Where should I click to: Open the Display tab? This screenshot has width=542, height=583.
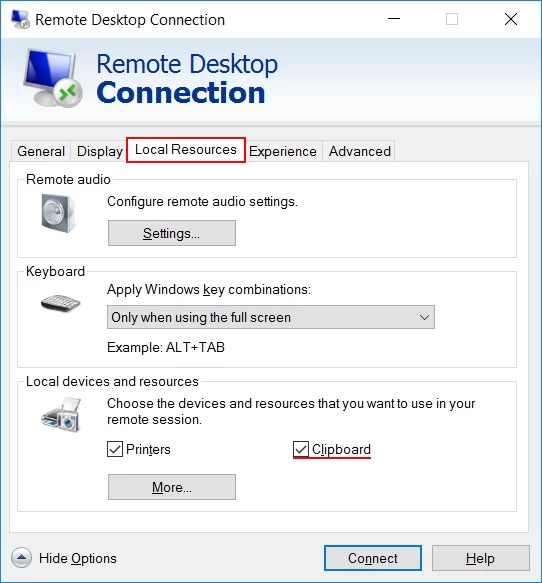click(x=100, y=151)
